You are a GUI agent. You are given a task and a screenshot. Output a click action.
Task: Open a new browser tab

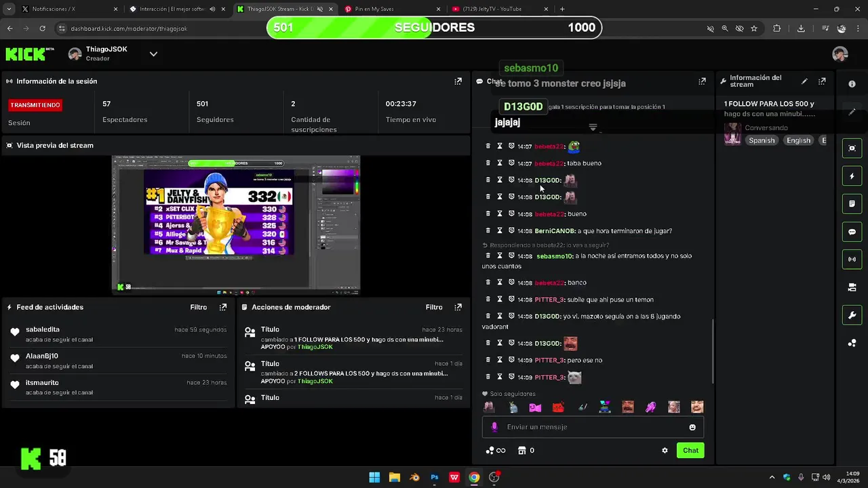click(x=562, y=9)
